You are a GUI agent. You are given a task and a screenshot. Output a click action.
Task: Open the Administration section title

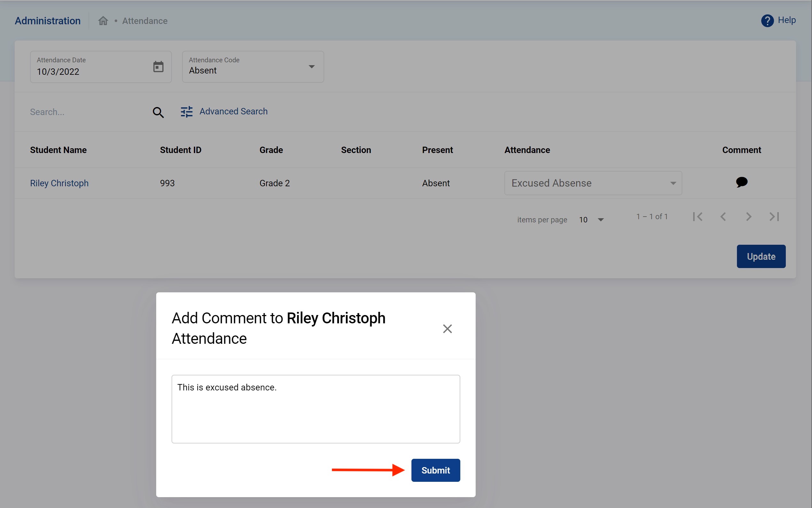[x=48, y=21]
